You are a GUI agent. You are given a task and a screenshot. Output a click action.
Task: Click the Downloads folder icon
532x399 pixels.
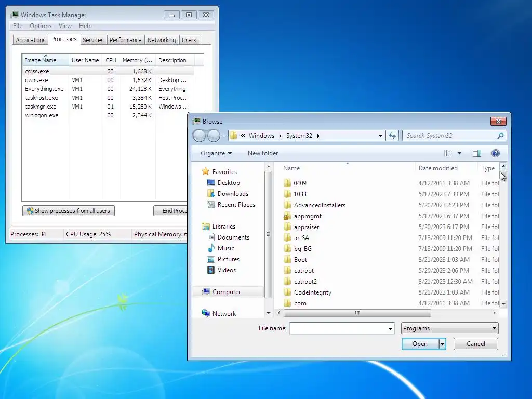coord(211,194)
